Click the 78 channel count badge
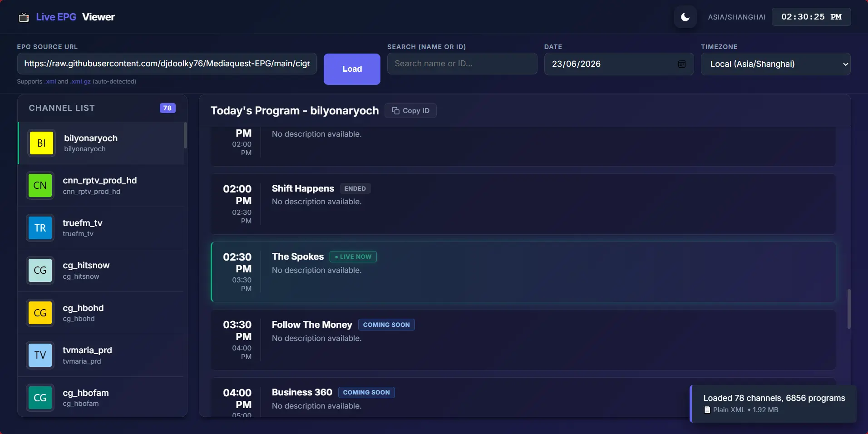 click(x=168, y=108)
